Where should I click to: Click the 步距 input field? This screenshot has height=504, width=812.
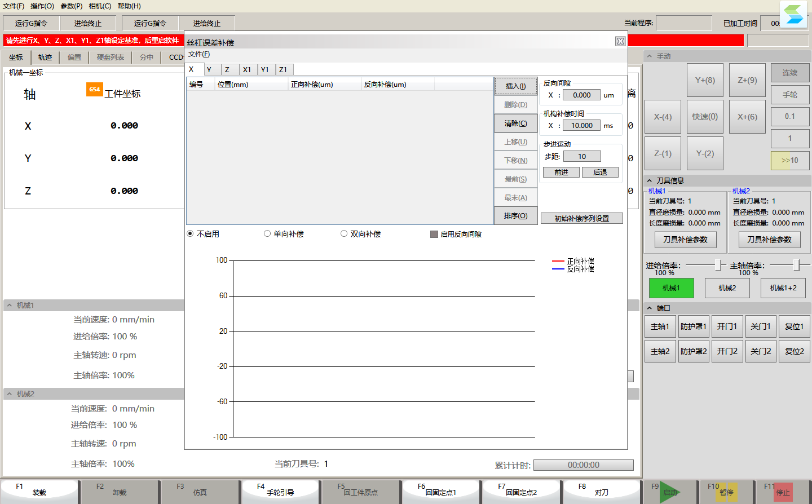pos(582,156)
